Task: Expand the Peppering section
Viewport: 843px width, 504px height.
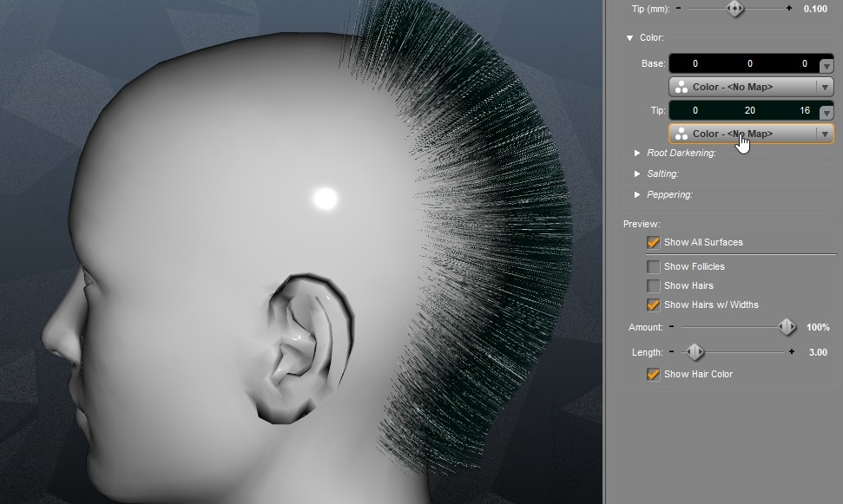Action: tap(637, 195)
